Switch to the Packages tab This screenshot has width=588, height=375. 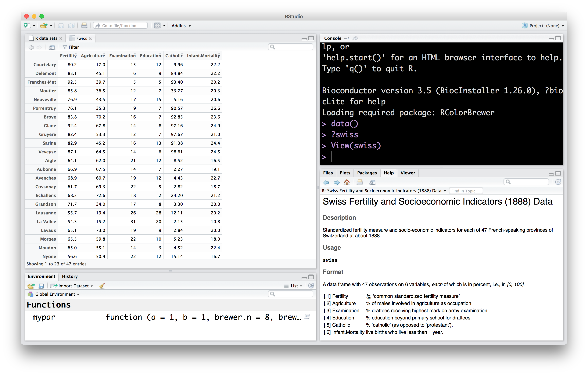coord(367,173)
